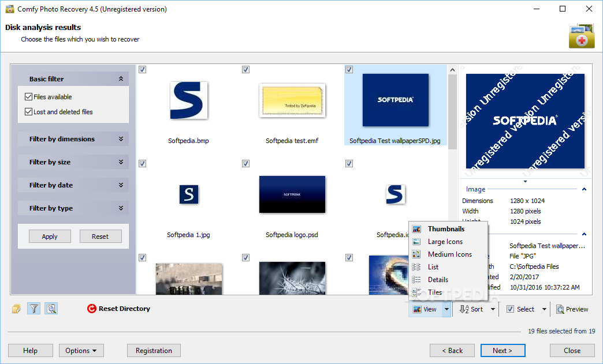
Task: Click the Apply filter button
Action: 50,237
